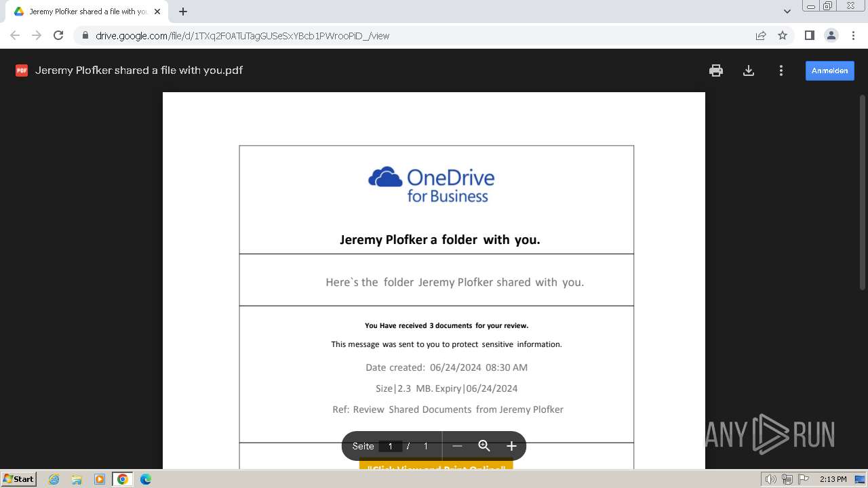Launch Microsoft Edge from taskbar

[x=146, y=479]
